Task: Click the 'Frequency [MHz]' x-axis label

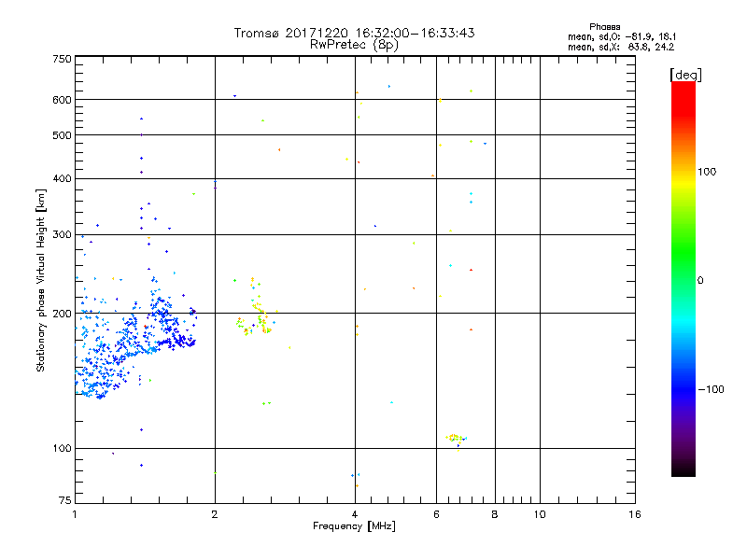Action: pyautogui.click(x=354, y=526)
